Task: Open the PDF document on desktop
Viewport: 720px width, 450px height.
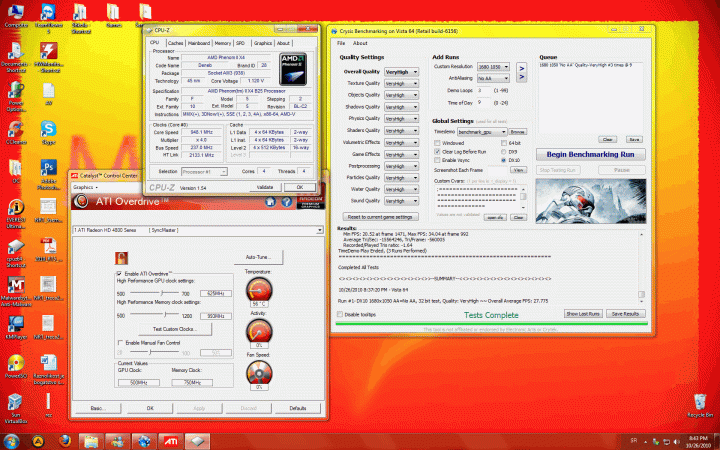Action: point(48,250)
